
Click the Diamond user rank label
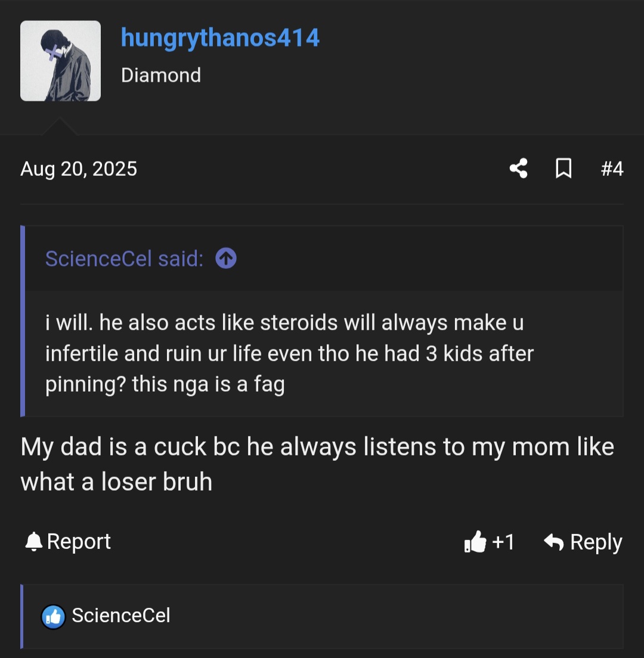(160, 75)
